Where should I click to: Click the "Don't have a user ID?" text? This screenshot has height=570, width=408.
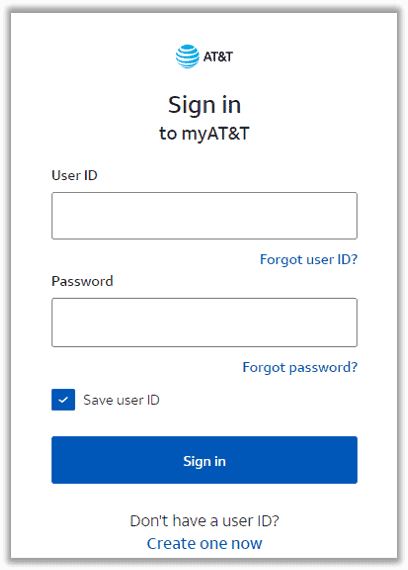click(x=204, y=521)
